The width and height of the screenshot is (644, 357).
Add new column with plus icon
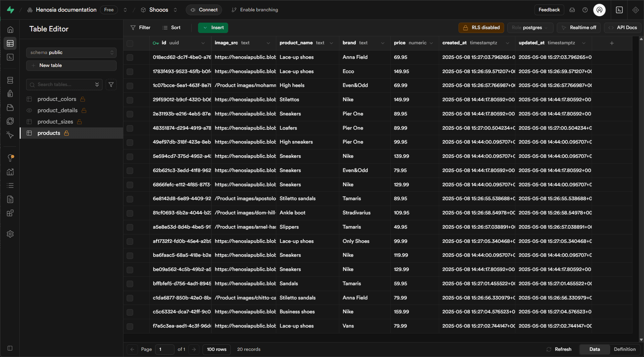pyautogui.click(x=612, y=43)
